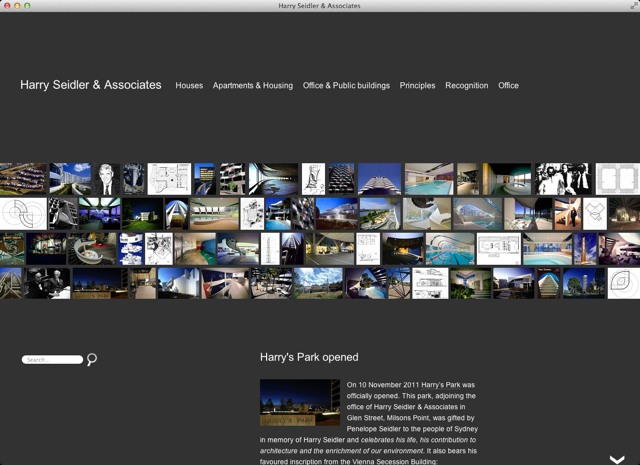640x465 pixels.
Task: Open the Houses menu
Action: click(x=189, y=85)
